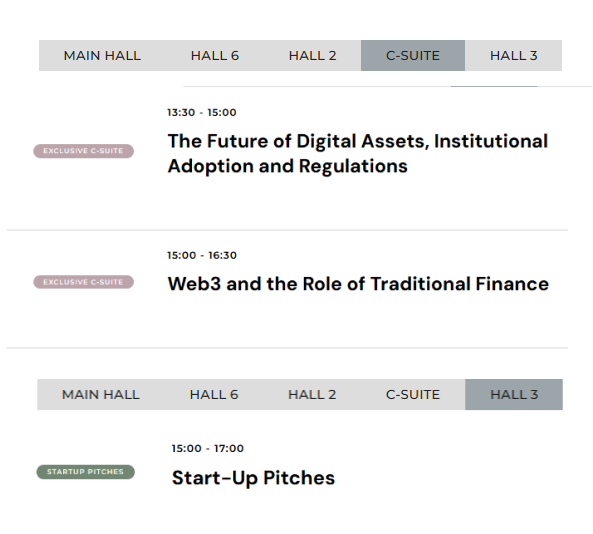
Task: Click active HALL 3 tab in lower bar
Action: click(514, 394)
